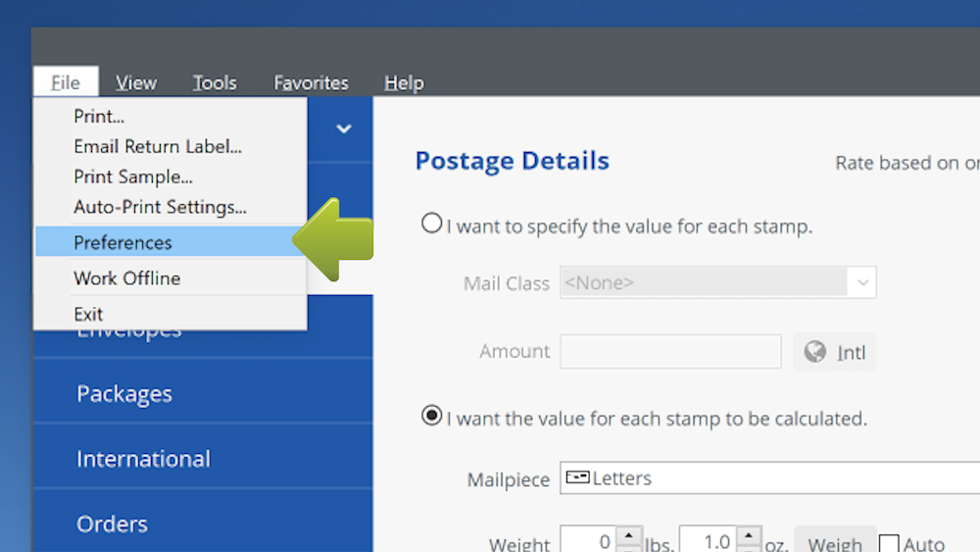This screenshot has width=980, height=552.
Task: Increase the ounces weight value
Action: pos(749,534)
